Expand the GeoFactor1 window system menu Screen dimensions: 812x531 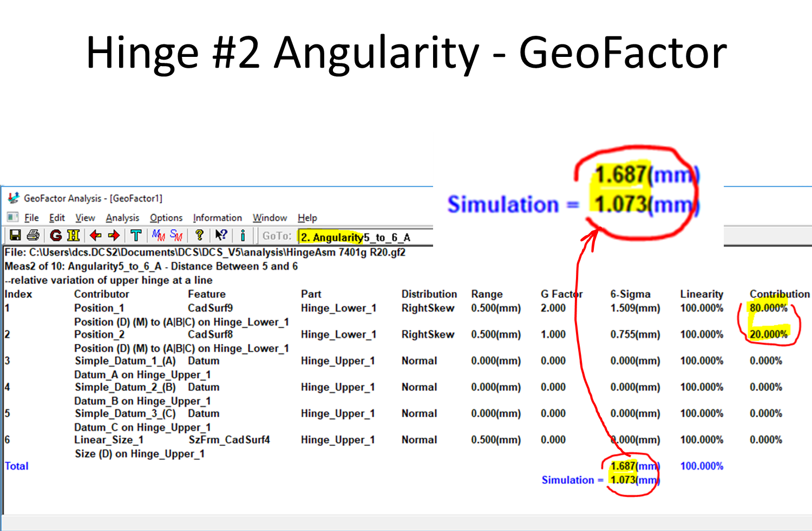(12, 217)
